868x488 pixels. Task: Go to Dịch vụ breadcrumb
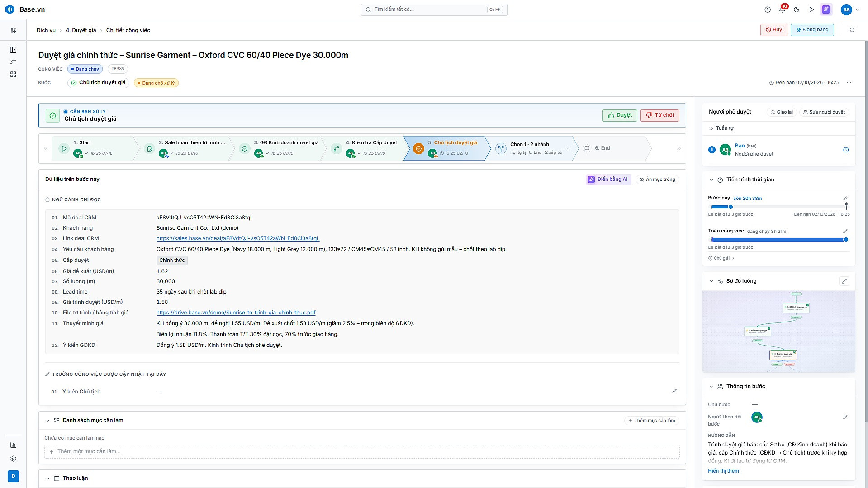point(46,30)
